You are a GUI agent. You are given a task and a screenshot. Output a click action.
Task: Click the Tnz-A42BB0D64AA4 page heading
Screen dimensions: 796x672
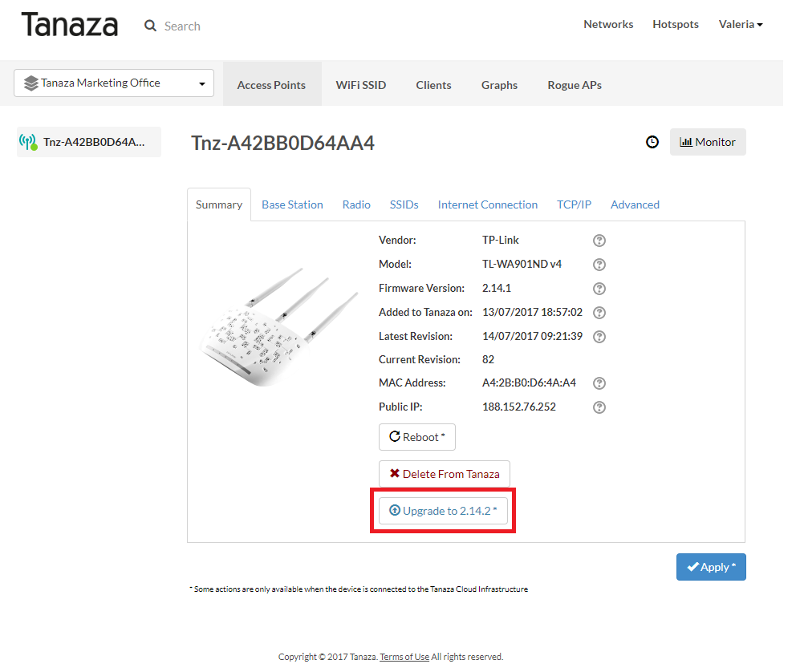click(x=282, y=143)
